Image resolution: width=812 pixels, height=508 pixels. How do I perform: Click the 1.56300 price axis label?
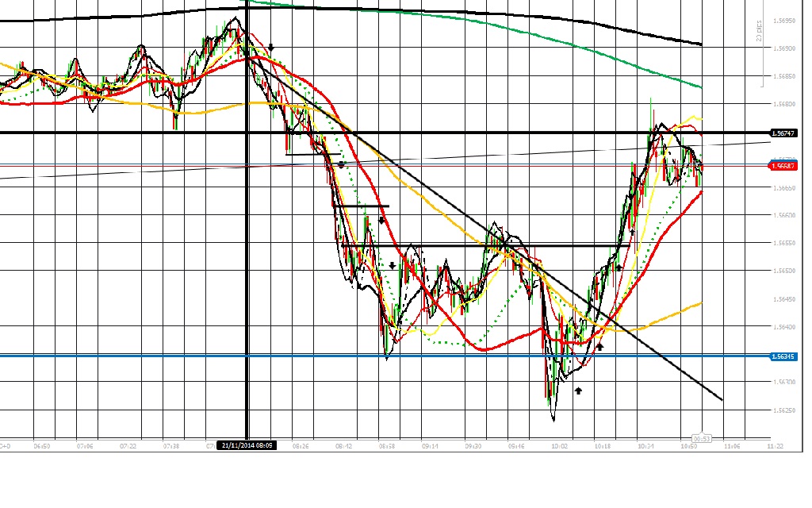783,382
